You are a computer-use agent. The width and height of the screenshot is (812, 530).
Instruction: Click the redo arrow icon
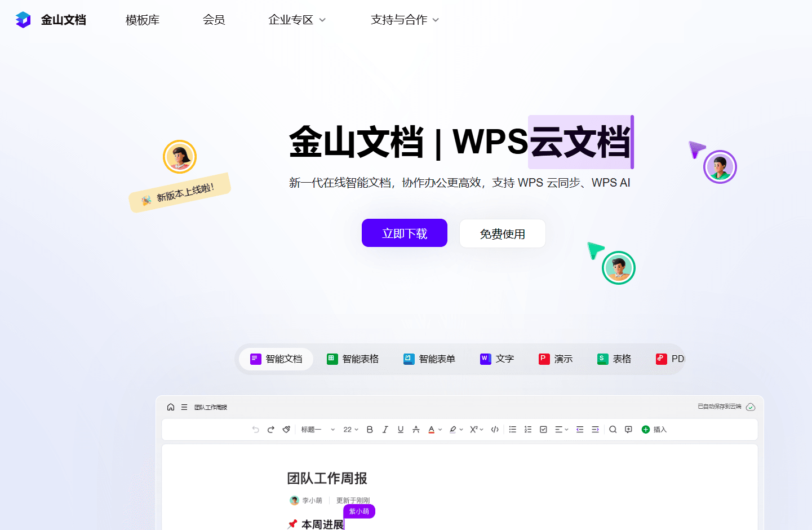coord(271,430)
